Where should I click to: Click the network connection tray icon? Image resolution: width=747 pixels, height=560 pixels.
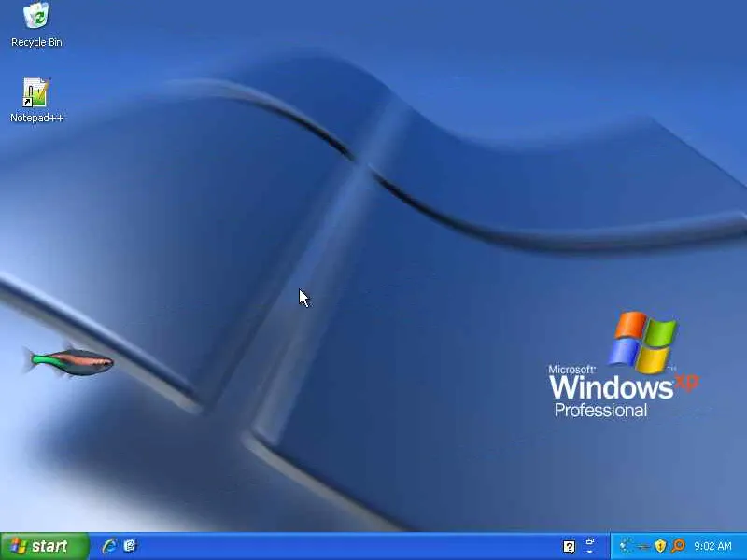tap(642, 546)
